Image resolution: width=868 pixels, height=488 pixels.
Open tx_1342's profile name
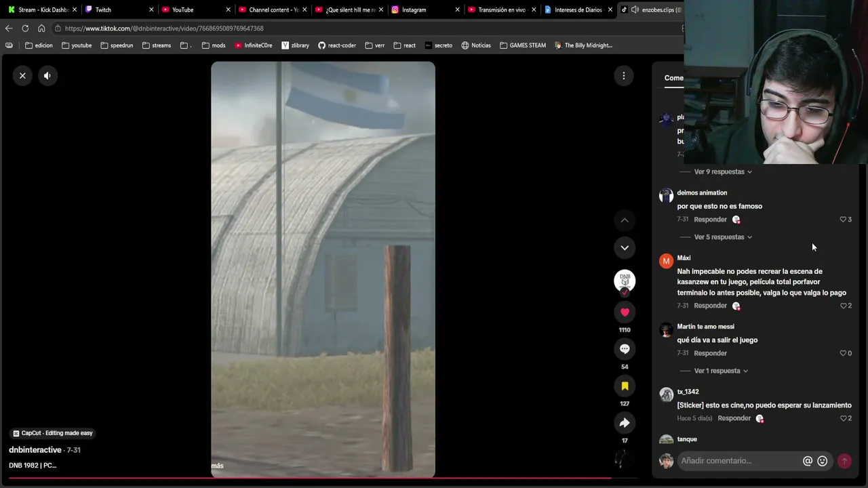coord(688,392)
